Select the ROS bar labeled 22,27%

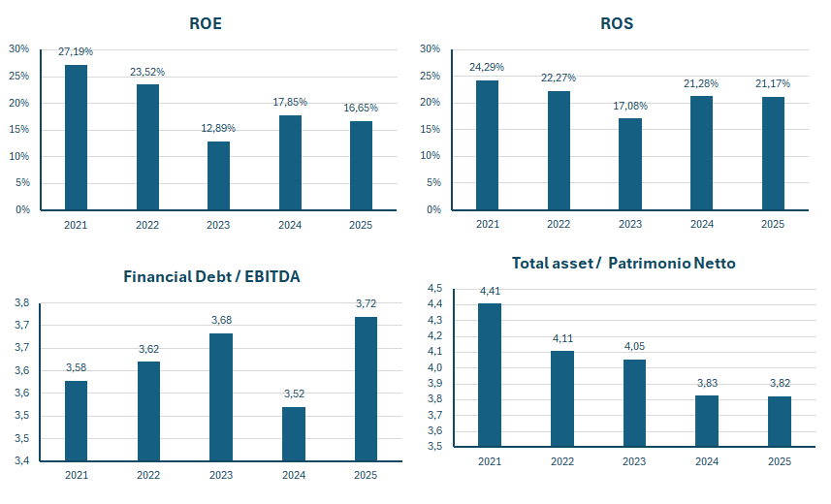click(559, 150)
